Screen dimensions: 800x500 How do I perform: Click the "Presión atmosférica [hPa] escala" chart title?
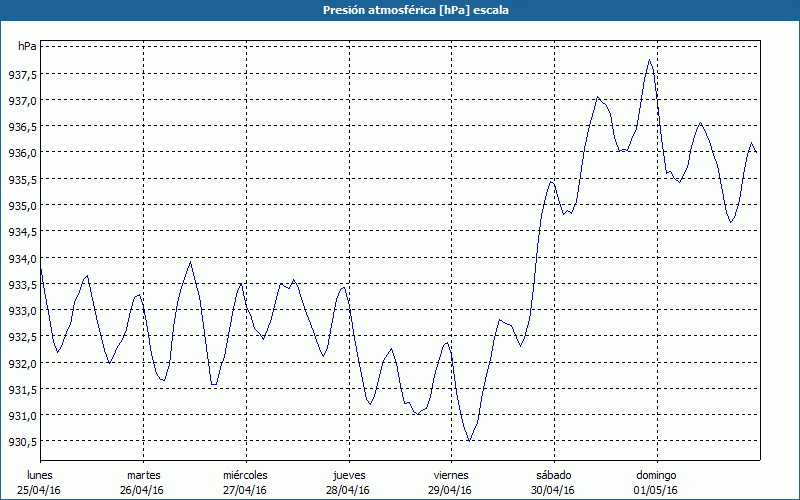[x=400, y=10]
